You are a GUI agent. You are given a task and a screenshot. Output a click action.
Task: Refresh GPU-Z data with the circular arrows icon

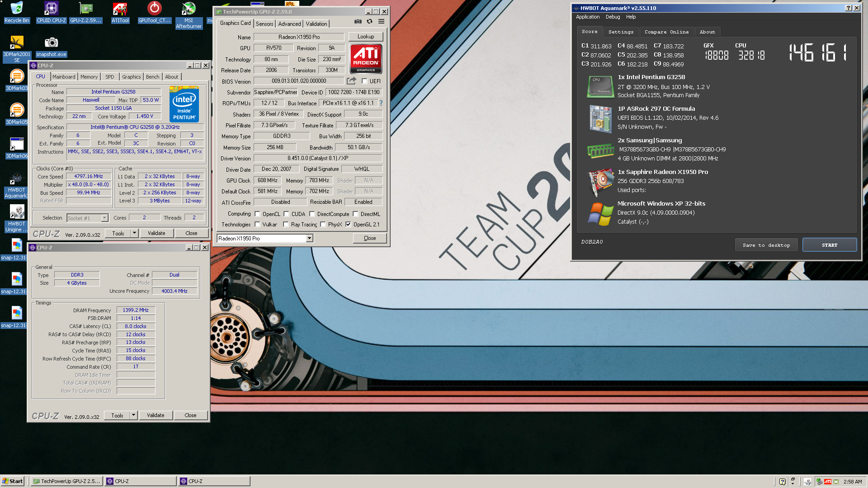369,21
